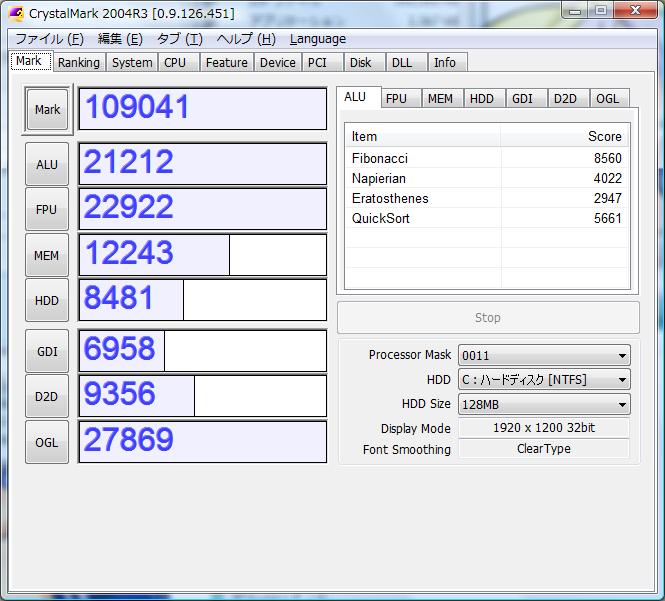The width and height of the screenshot is (665, 601).
Task: Run the FPU benchmark button
Action: pyautogui.click(x=47, y=210)
